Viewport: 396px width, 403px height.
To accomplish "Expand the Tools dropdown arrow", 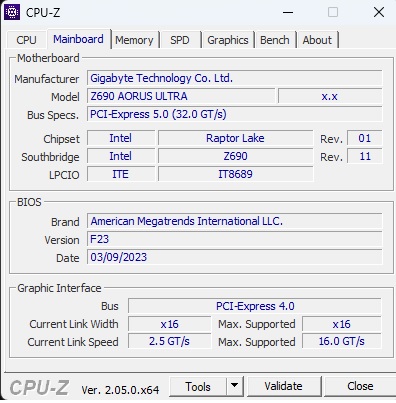I will tap(235, 387).
